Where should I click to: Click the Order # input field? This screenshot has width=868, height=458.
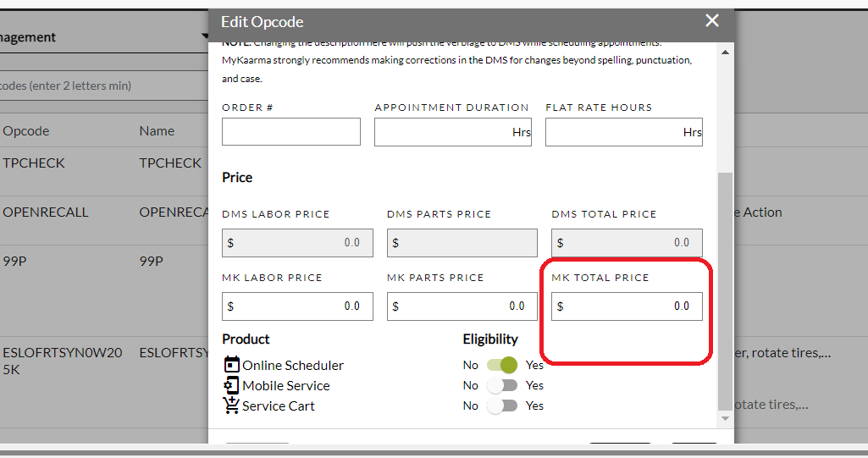pyautogui.click(x=291, y=132)
